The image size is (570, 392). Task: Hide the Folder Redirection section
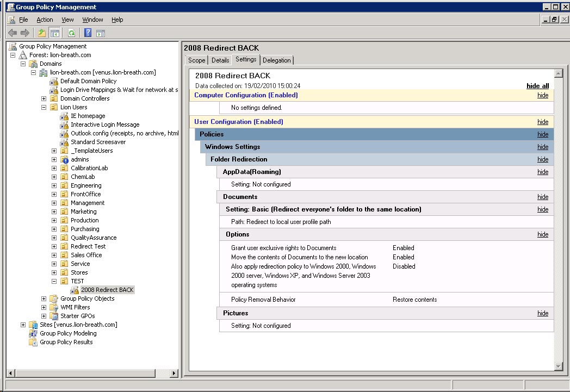point(543,159)
